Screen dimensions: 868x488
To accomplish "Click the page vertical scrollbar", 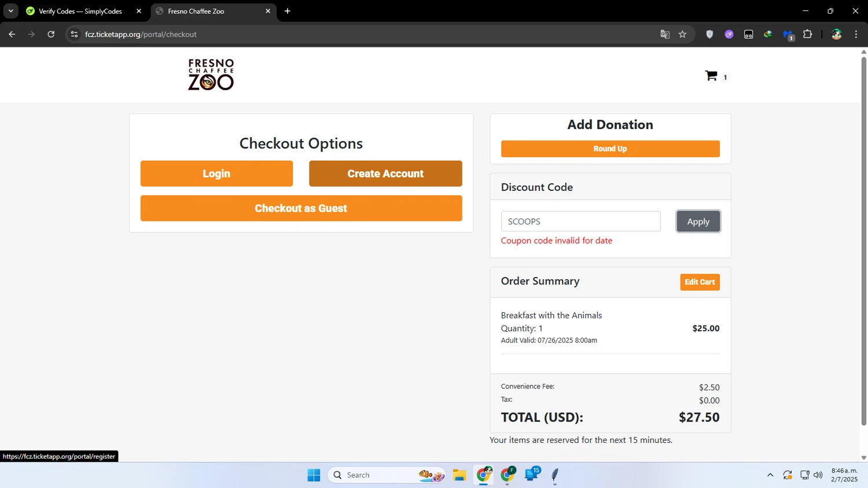I will tap(863, 241).
